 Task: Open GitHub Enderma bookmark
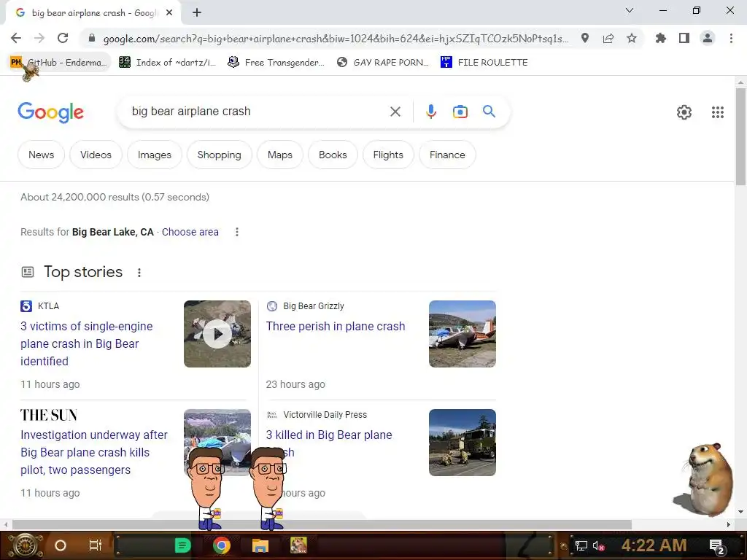60,63
